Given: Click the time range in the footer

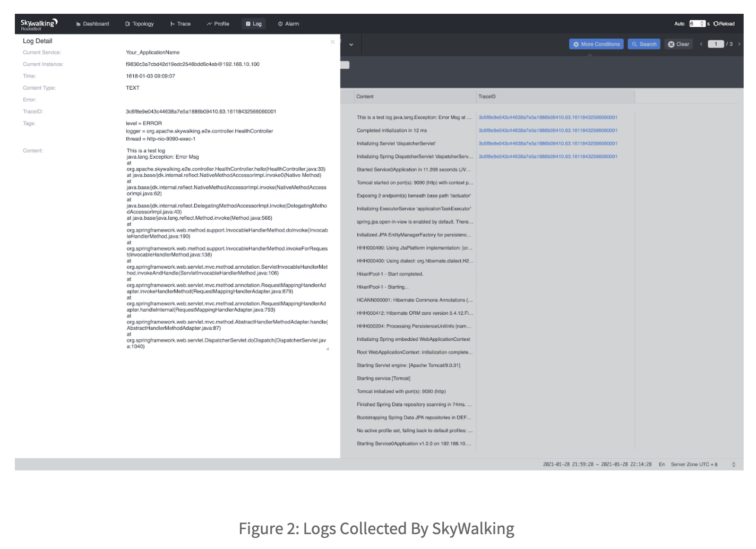Looking at the screenshot, I should (x=597, y=465).
